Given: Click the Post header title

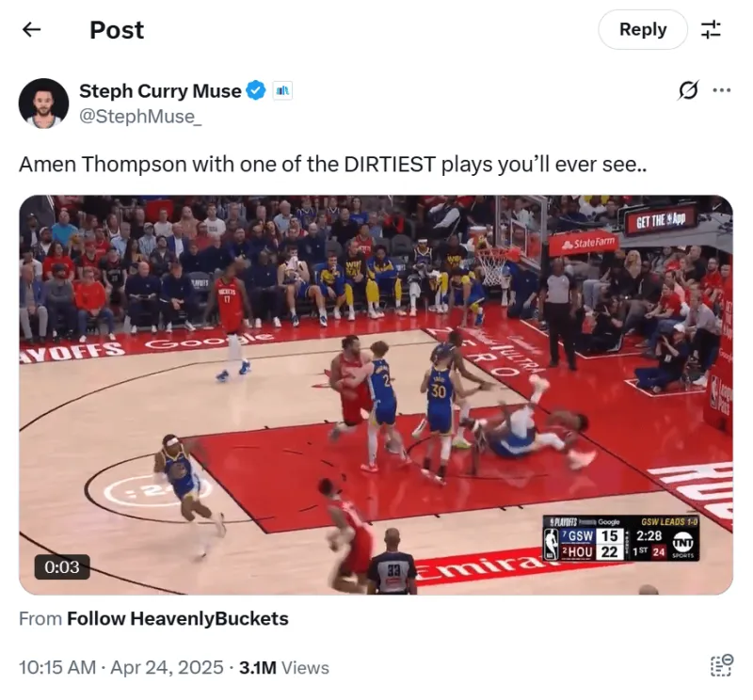Looking at the screenshot, I should [x=117, y=30].
